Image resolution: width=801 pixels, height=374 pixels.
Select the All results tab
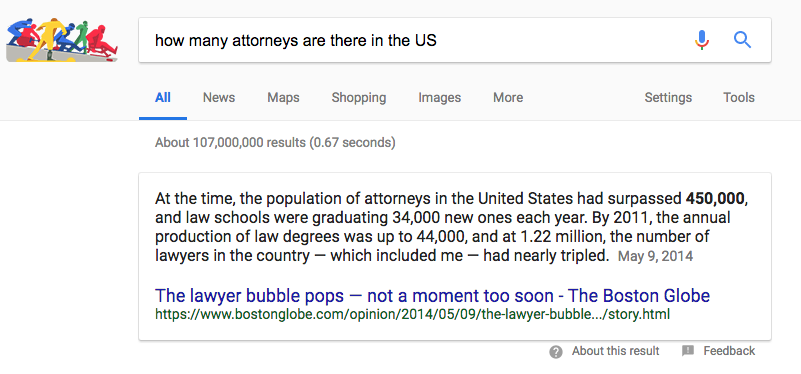click(x=163, y=98)
